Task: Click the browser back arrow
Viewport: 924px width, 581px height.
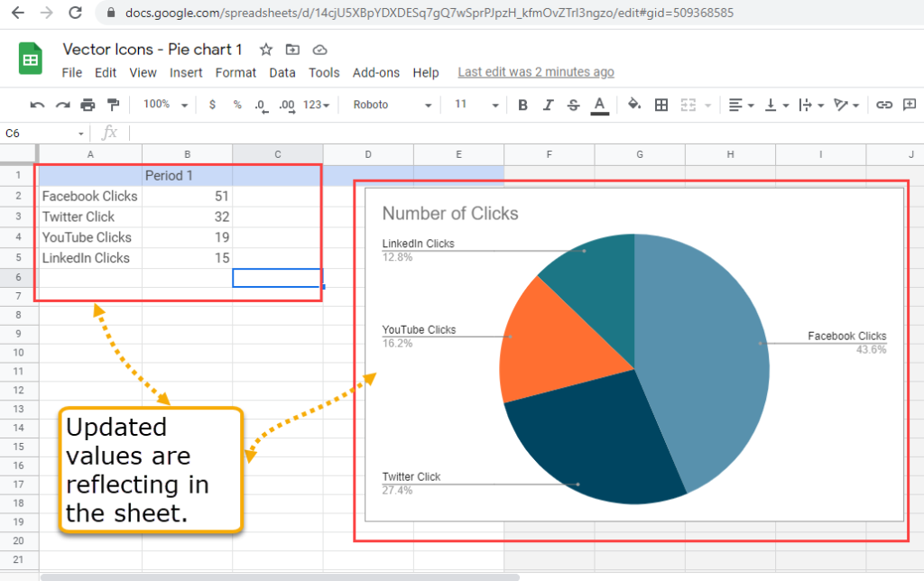Action: 18,13
